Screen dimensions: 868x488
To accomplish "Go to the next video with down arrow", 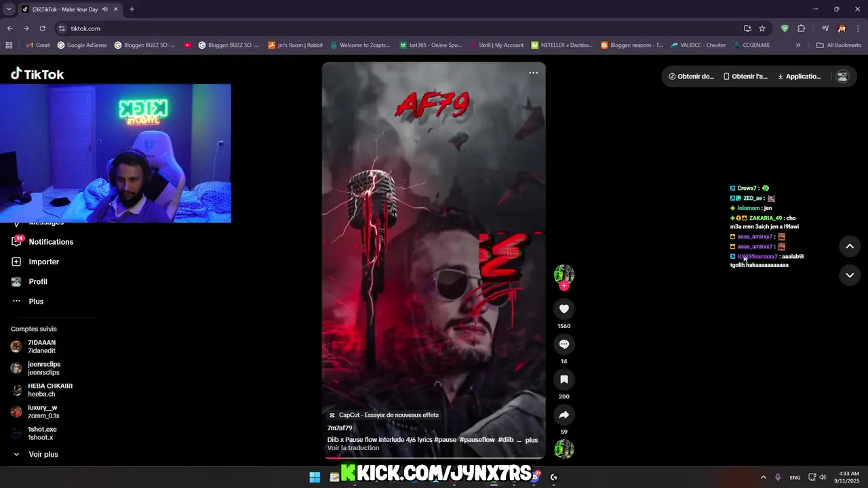I will [850, 275].
